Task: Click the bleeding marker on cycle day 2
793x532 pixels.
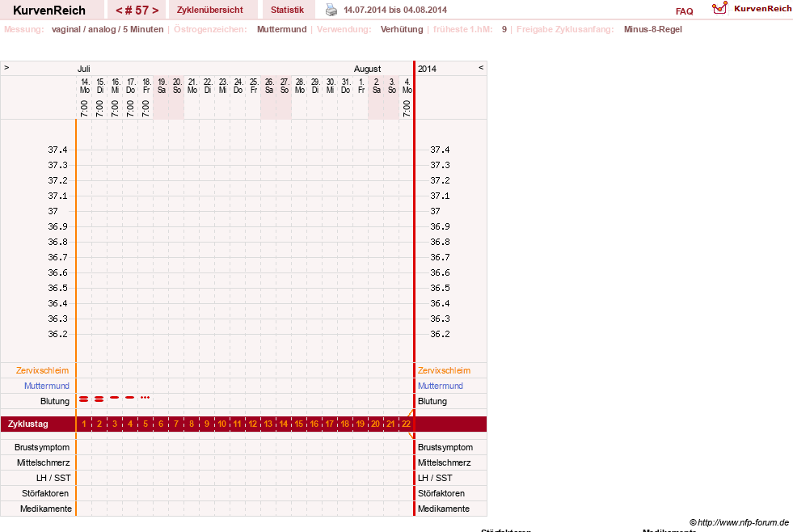Action: (99, 399)
